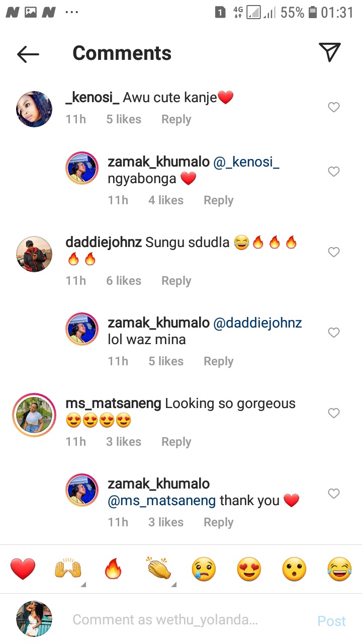This screenshot has height=644, width=362.
Task: Like daddiejohnz's comment with heart icon
Action: [334, 252]
